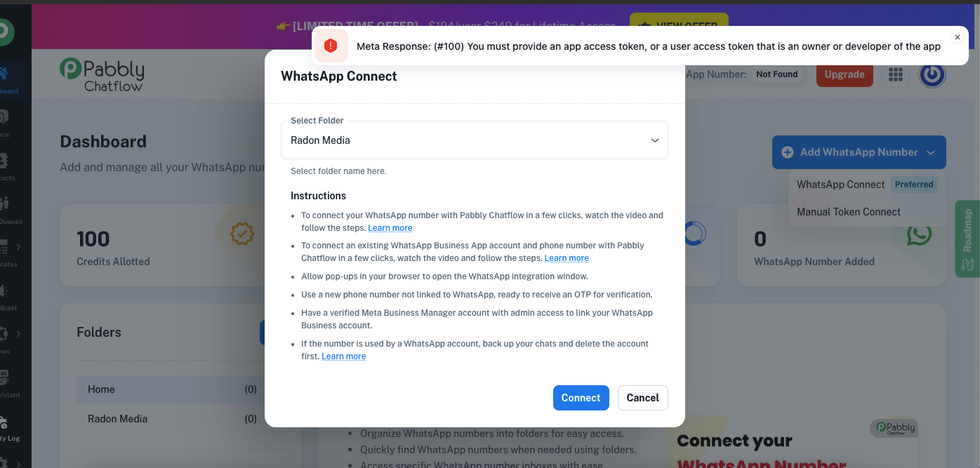Viewport: 980px width, 468px height.
Task: Open Inbox from the left sidebar
Action: [6, 124]
